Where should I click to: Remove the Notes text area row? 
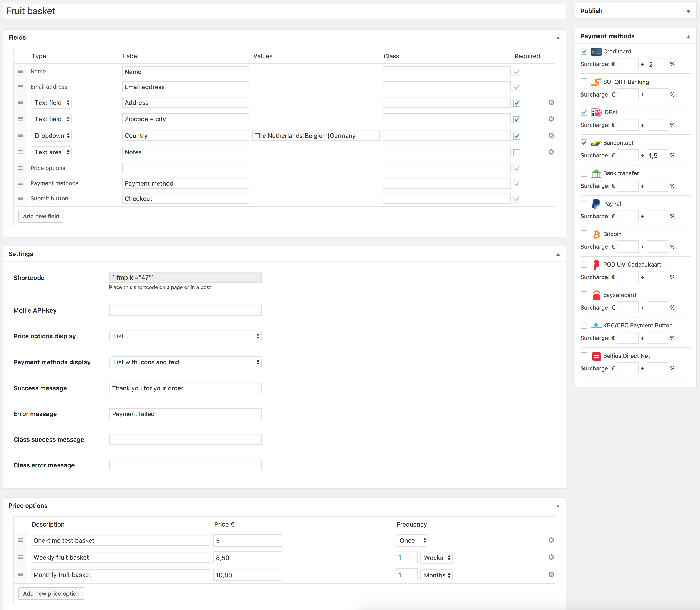[551, 152]
